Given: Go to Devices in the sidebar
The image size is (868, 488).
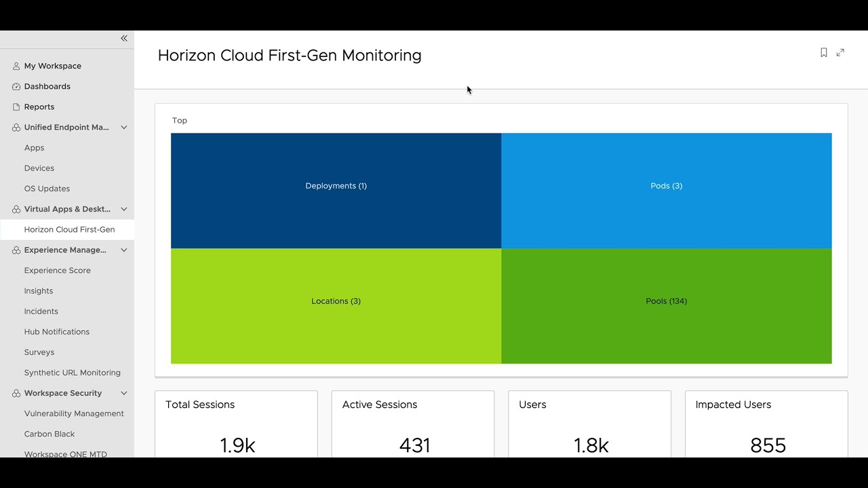Looking at the screenshot, I should pyautogui.click(x=39, y=168).
